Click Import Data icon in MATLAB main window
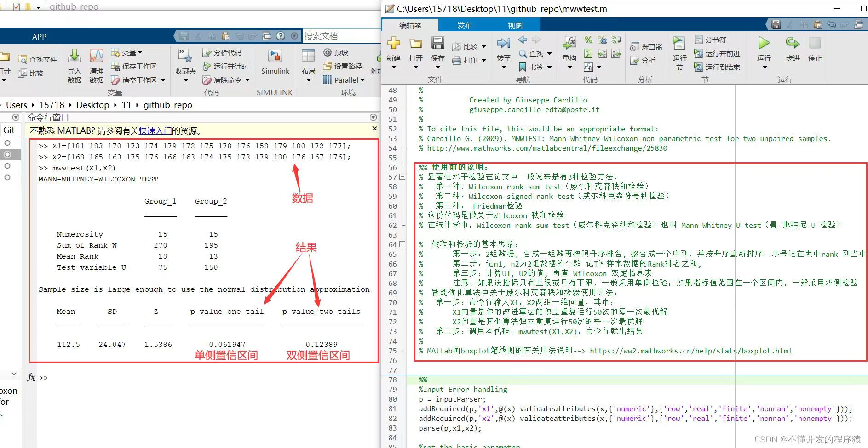 click(75, 57)
